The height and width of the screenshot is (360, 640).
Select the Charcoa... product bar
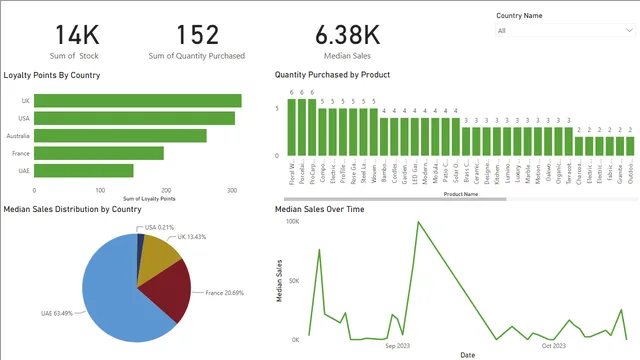point(579,146)
